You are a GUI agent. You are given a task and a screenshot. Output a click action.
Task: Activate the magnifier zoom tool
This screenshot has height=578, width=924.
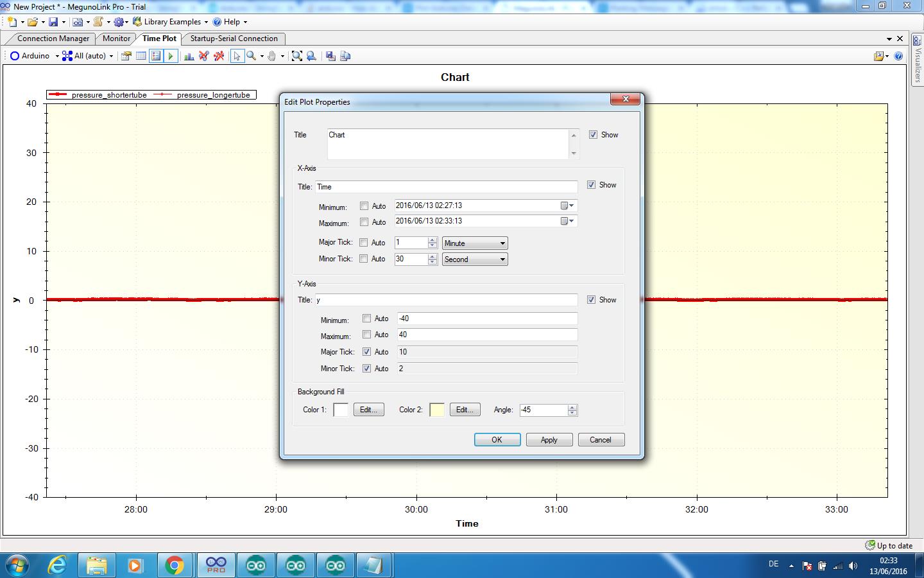(252, 56)
